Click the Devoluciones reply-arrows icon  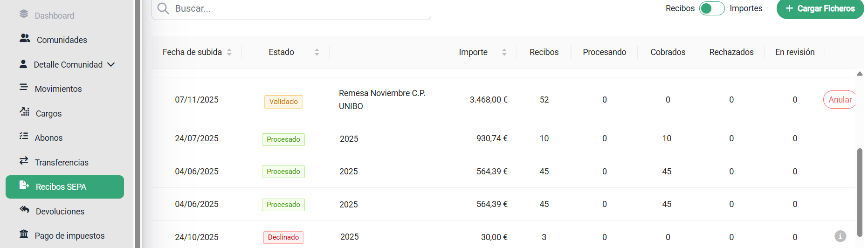coord(25,210)
